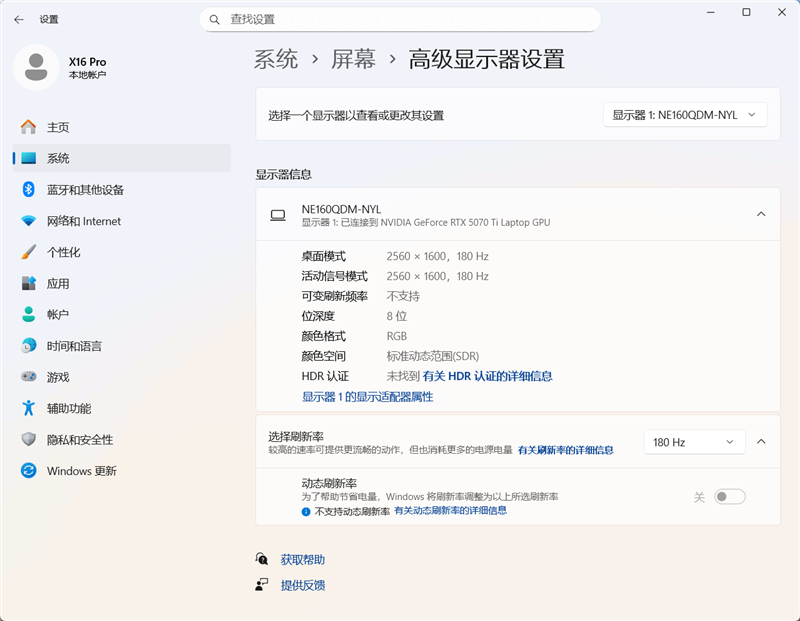The height and width of the screenshot is (621, 800).
Task: Select 帐户 account settings
Action: click(58, 314)
